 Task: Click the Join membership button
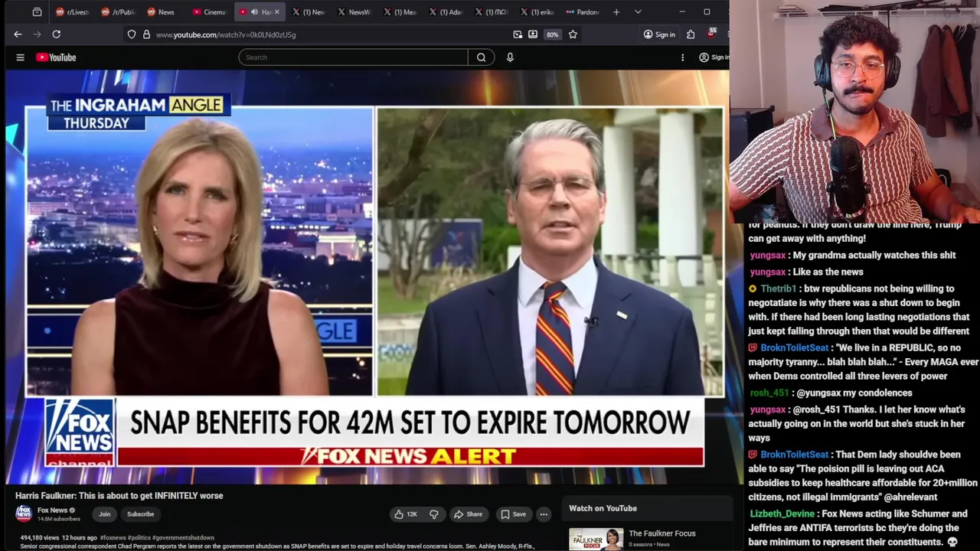(104, 514)
